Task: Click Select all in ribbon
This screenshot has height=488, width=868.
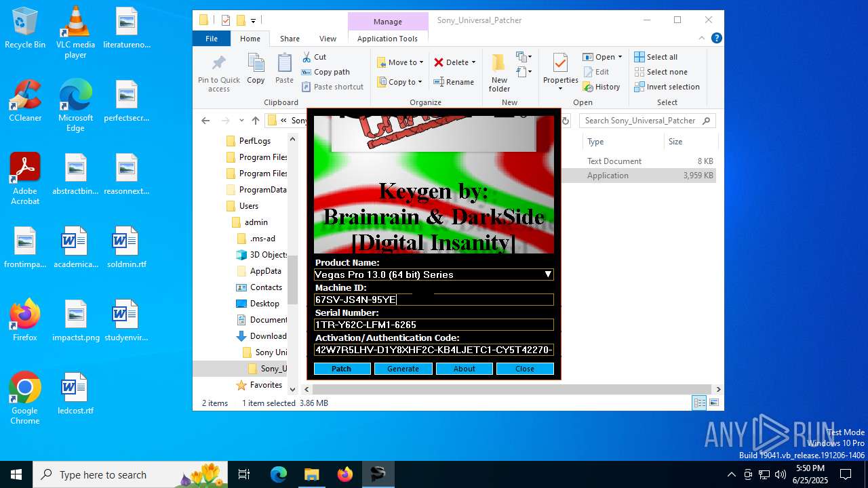Action: click(656, 57)
